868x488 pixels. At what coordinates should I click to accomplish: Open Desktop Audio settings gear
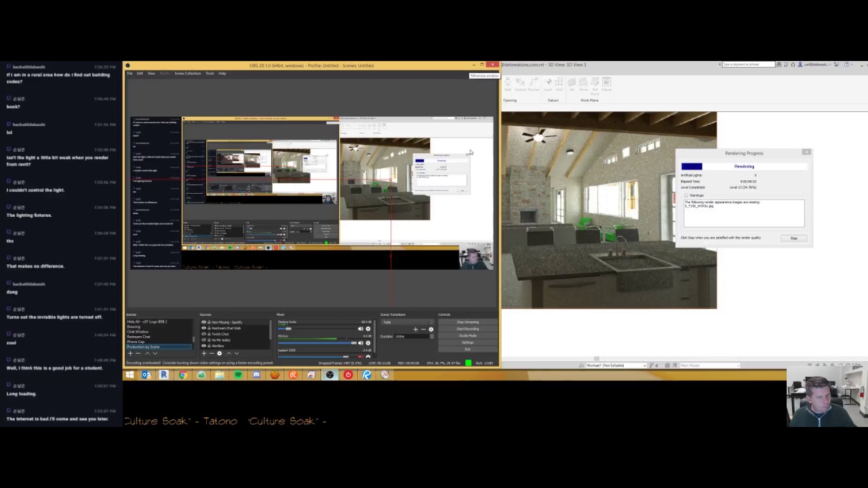pyautogui.click(x=368, y=329)
